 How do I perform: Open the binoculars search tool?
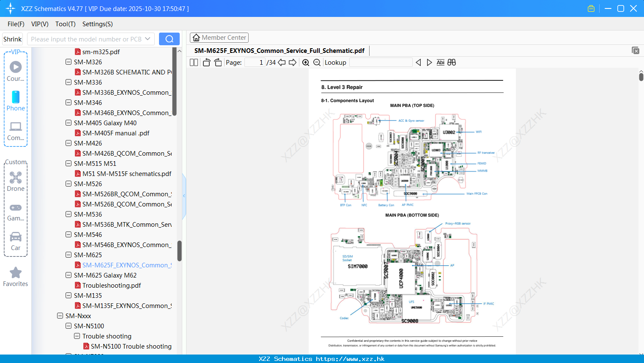pos(452,62)
